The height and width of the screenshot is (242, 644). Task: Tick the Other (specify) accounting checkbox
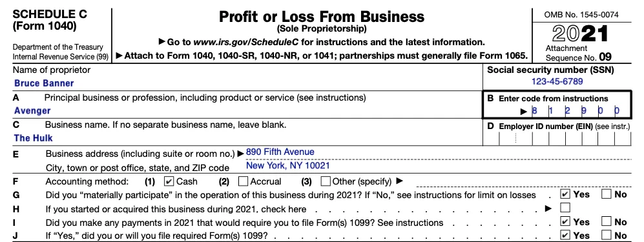point(326,181)
